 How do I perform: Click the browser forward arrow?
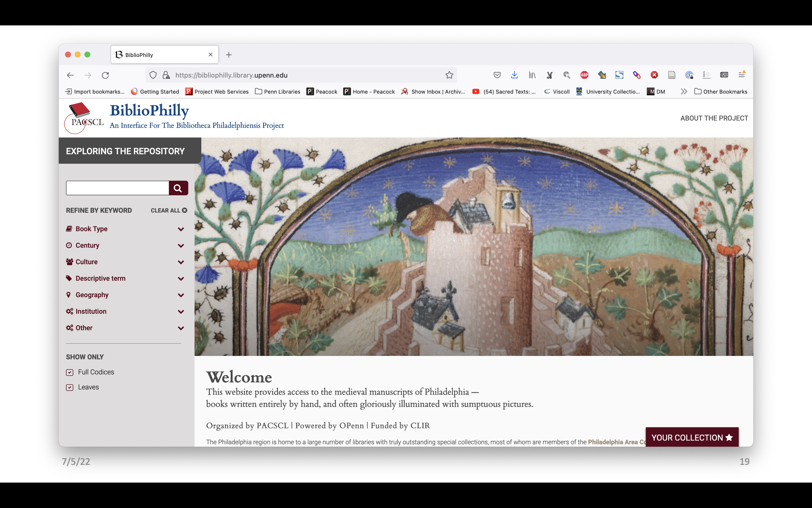[x=88, y=75]
